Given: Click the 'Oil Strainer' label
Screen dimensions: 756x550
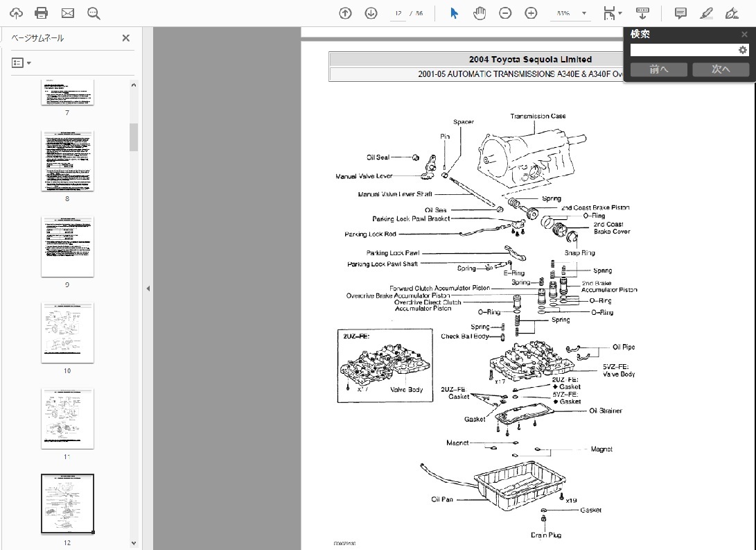Looking at the screenshot, I should point(606,411).
